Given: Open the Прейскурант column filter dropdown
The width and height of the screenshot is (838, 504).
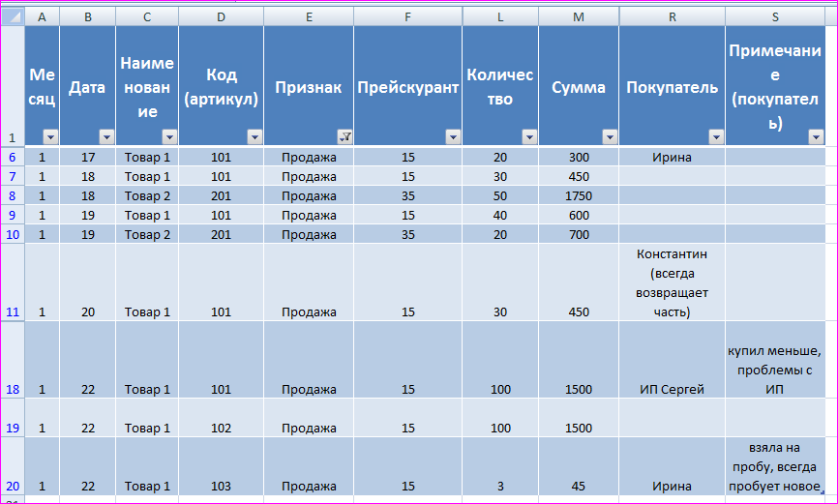Looking at the screenshot, I should (453, 137).
